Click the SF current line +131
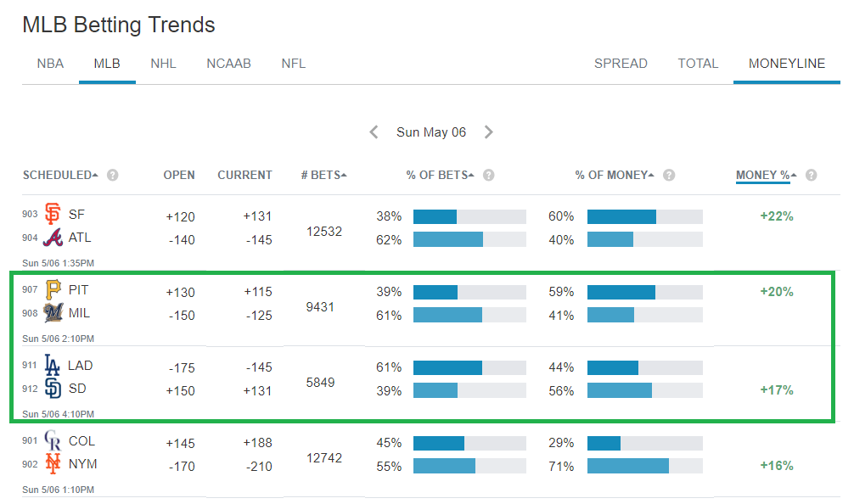This screenshot has height=504, width=854. coord(257,216)
